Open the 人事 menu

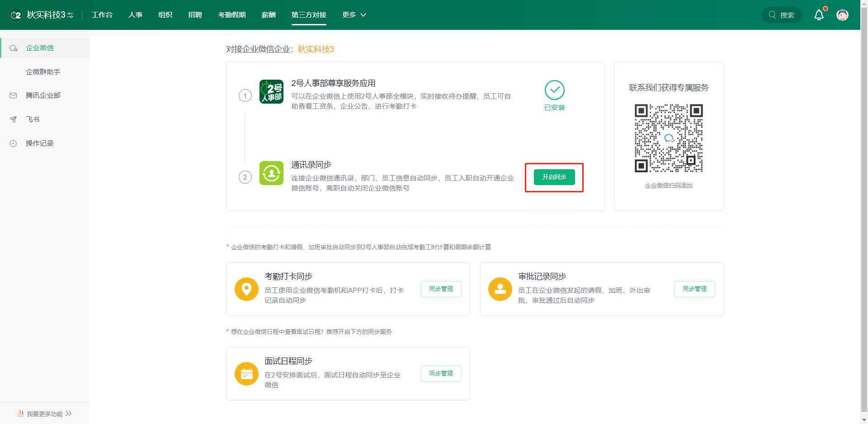[135, 15]
